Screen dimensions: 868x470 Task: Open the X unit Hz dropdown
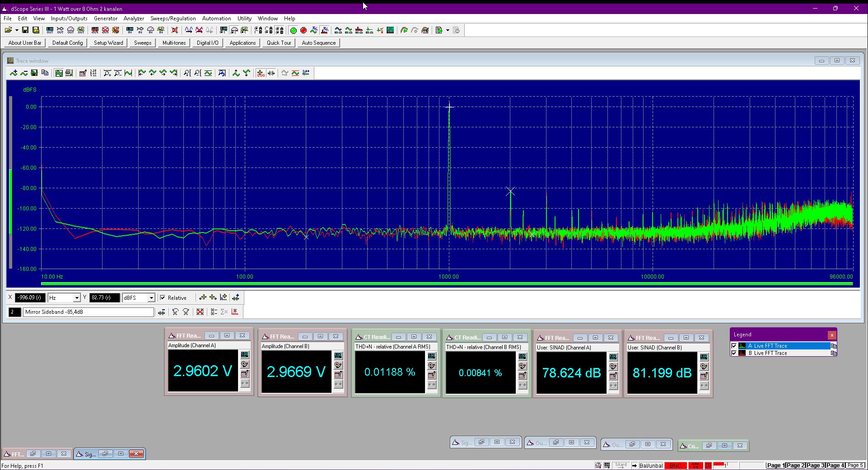point(77,298)
